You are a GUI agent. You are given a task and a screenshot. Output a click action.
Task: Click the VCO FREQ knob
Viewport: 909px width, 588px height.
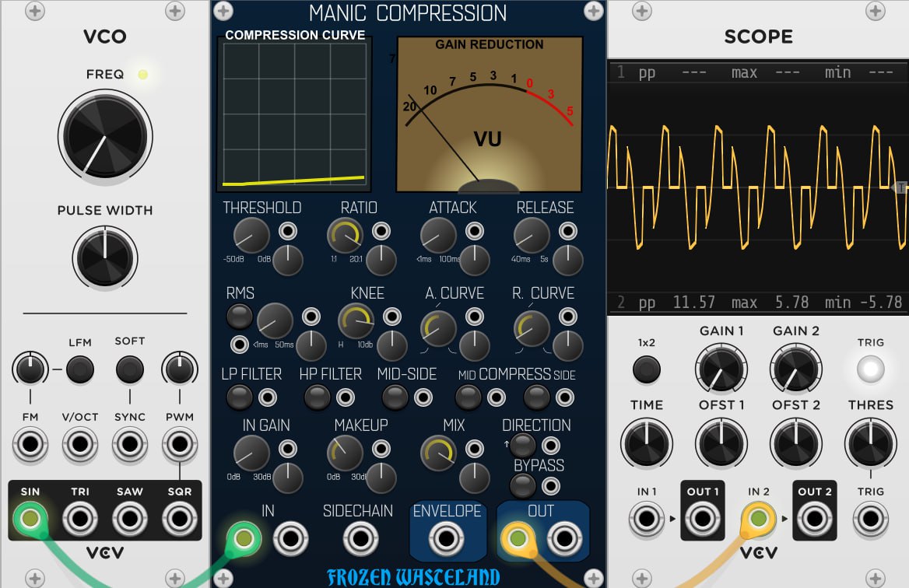click(105, 137)
